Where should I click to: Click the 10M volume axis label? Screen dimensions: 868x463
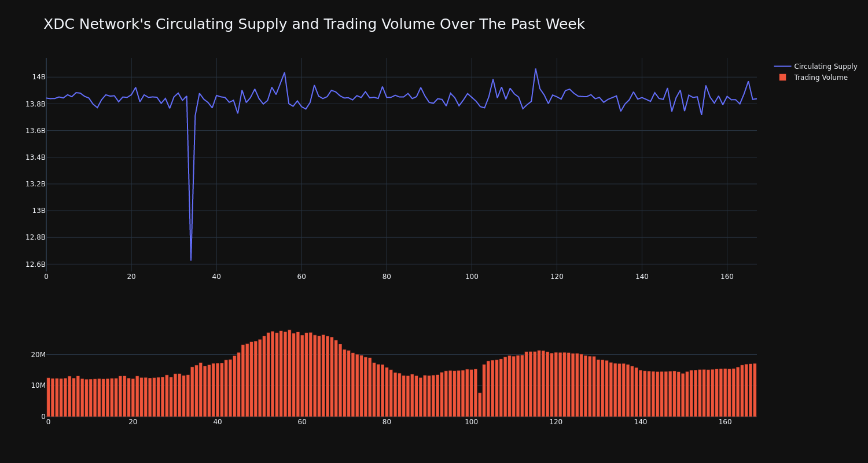(38, 385)
